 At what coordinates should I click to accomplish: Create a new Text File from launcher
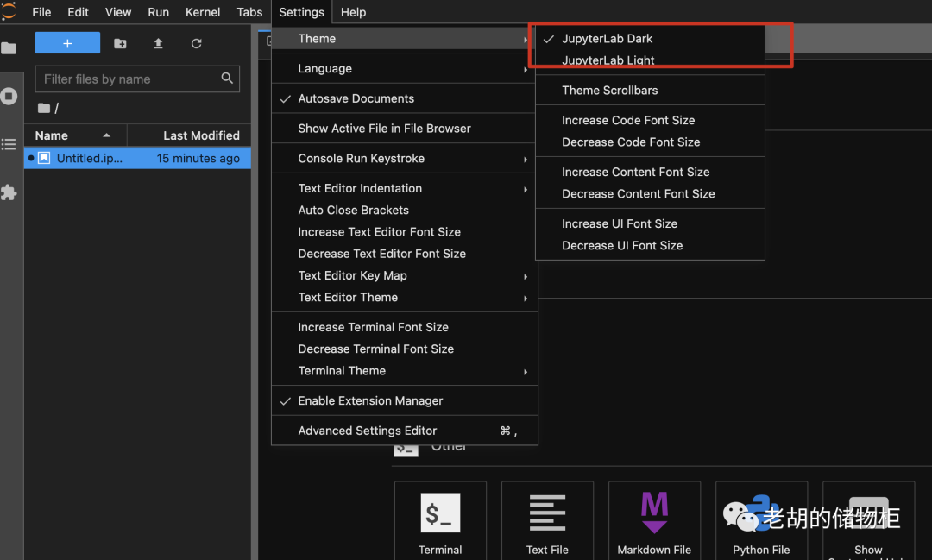[x=547, y=521]
